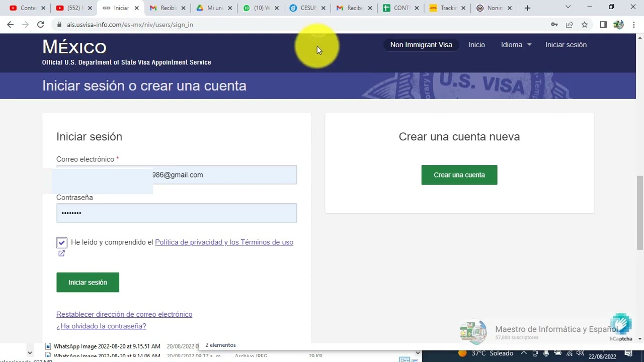Open the taskbar volume control

coord(580,353)
